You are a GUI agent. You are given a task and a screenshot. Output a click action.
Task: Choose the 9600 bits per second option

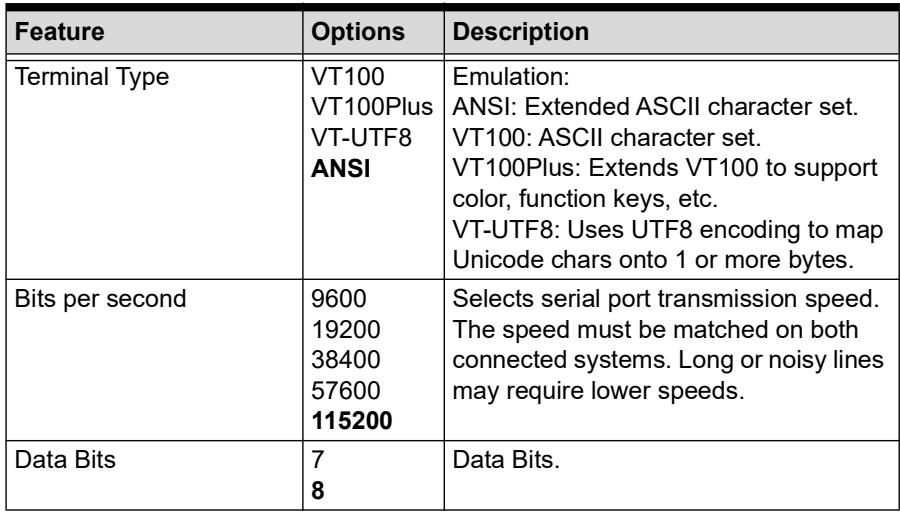pos(338,299)
